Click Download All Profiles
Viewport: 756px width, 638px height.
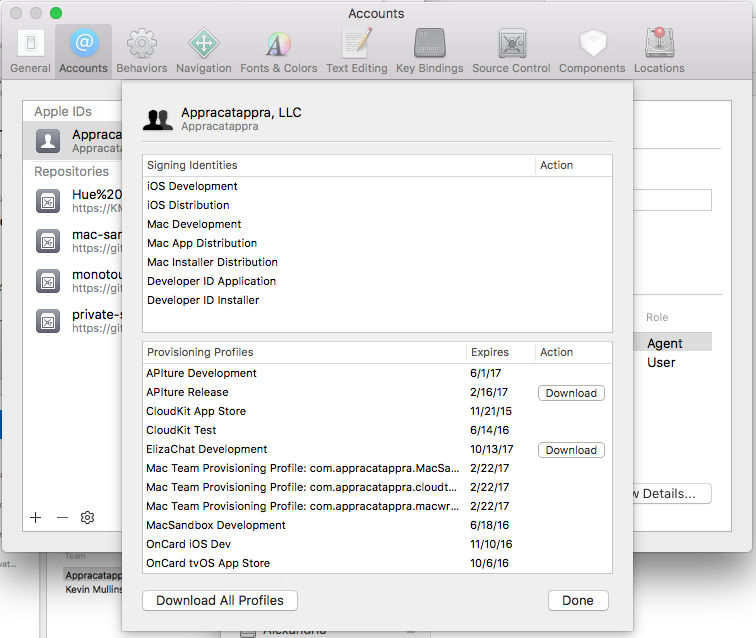pyautogui.click(x=220, y=600)
